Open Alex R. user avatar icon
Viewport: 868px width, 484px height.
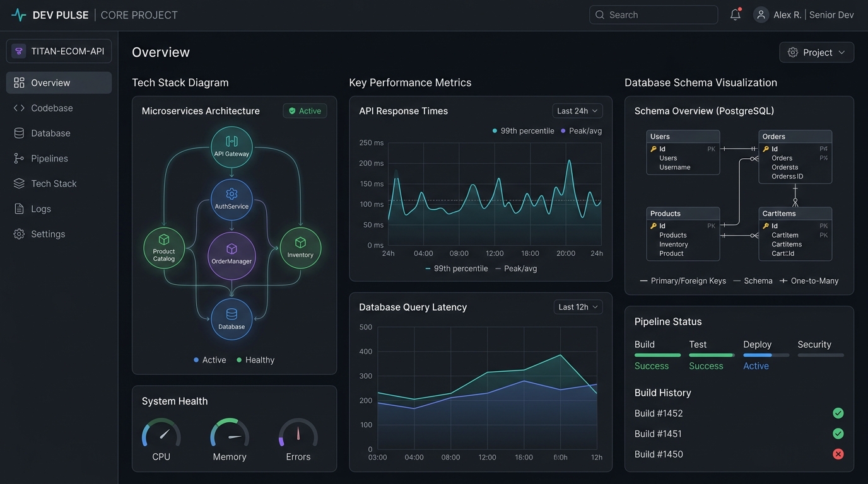(x=761, y=14)
